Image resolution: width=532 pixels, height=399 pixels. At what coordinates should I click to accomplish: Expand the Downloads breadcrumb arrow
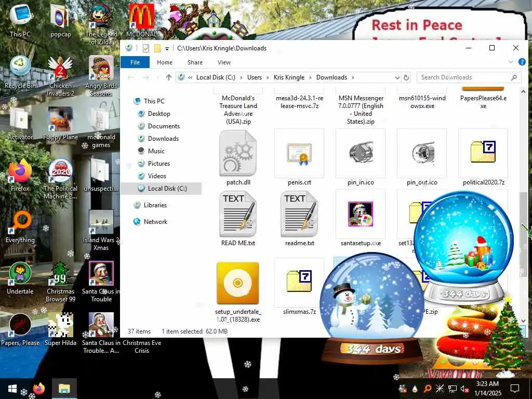click(353, 78)
